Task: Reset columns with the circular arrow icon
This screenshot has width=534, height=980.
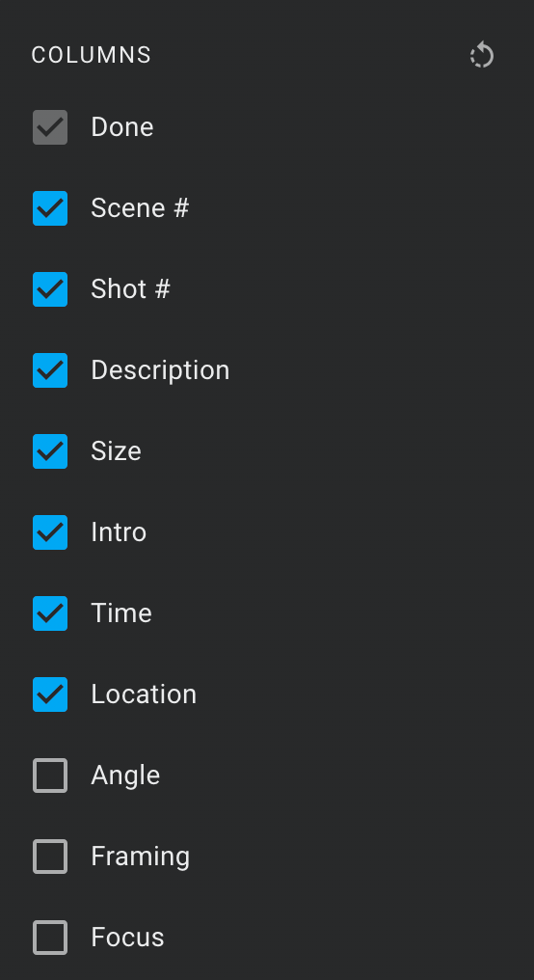Action: pos(482,56)
